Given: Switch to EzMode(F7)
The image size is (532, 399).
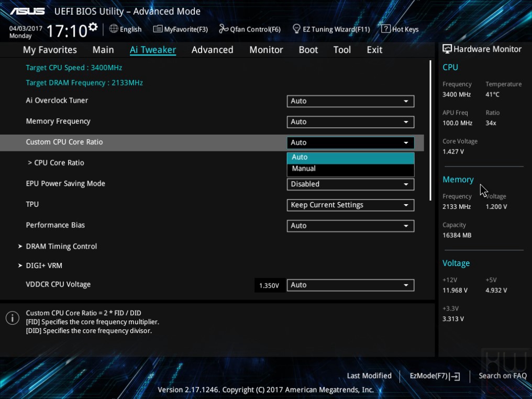Looking at the screenshot, I should tap(435, 376).
